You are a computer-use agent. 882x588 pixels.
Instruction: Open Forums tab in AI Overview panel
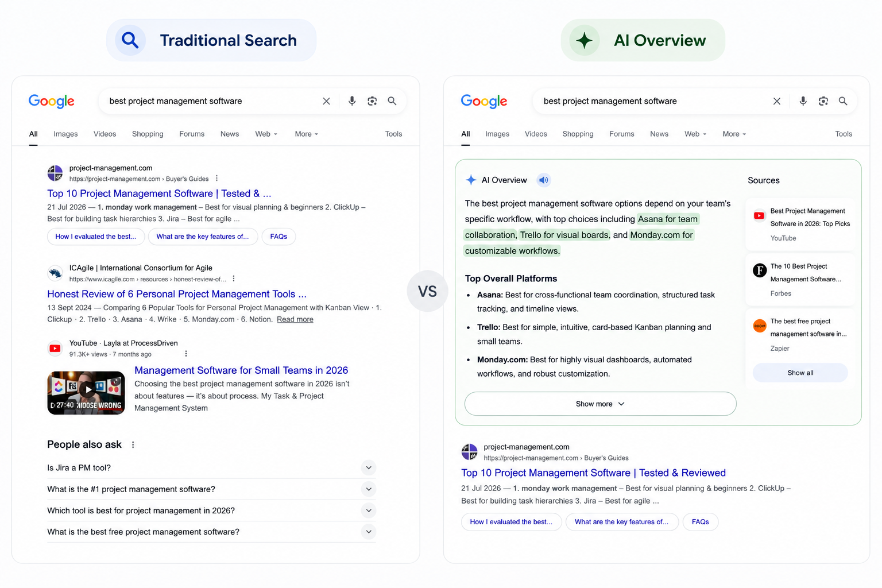coord(622,134)
